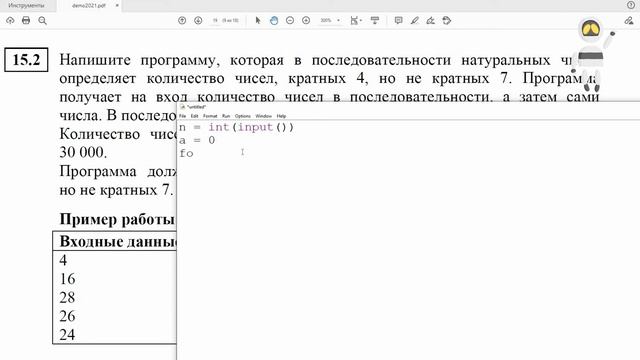The width and height of the screenshot is (640, 360).
Task: Click the page number field
Action: 215,20
